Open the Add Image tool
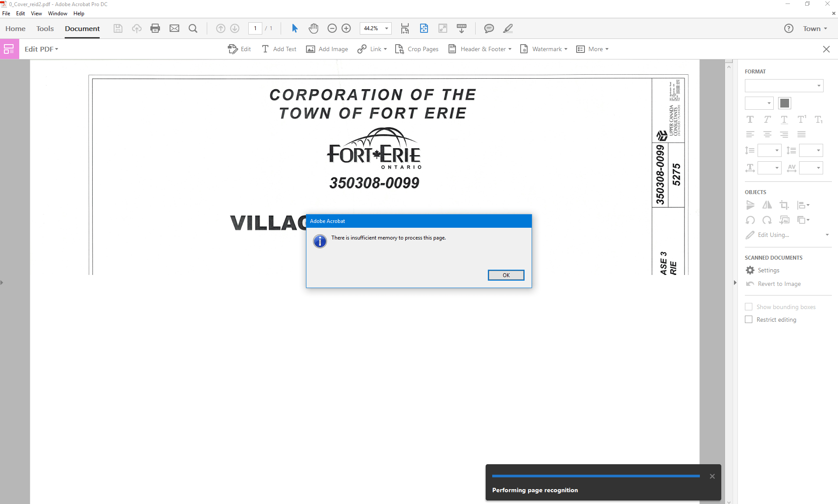Image resolution: width=838 pixels, height=504 pixels. click(x=327, y=49)
